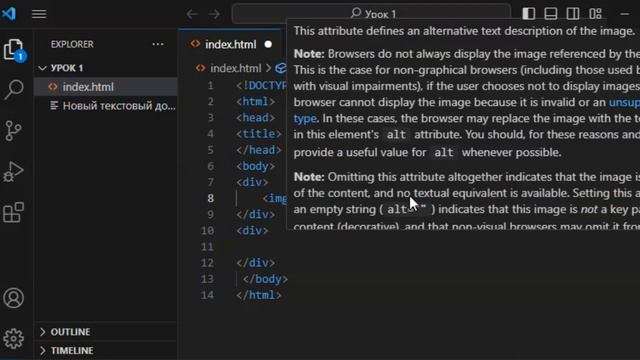Click the <div> tag on line 10
Screen dimensions: 640x360
[252, 231]
